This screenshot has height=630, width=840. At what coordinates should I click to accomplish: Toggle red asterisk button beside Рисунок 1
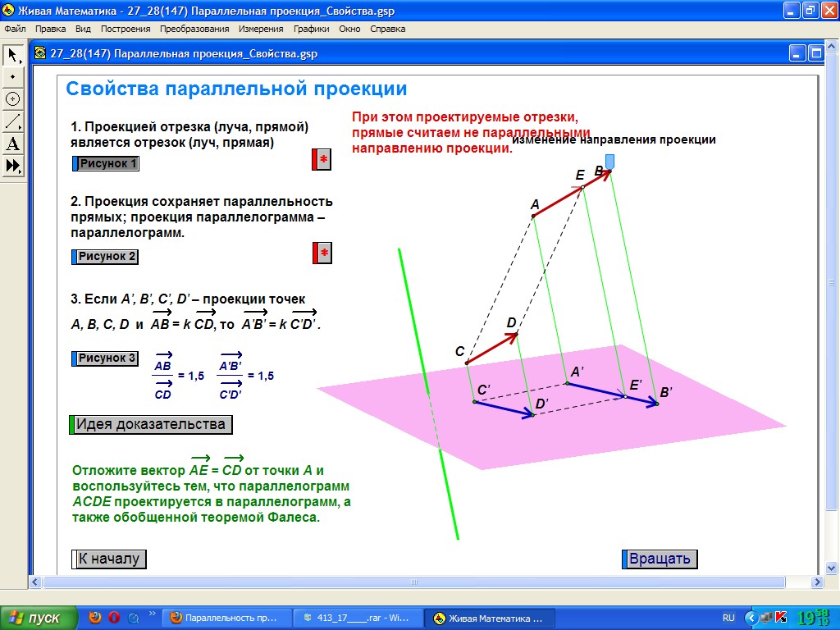(322, 160)
